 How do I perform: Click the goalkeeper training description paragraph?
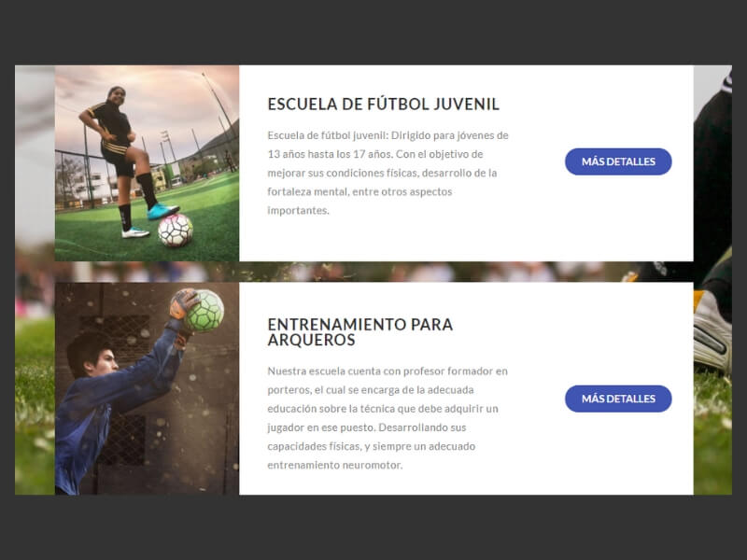pyautogui.click(x=388, y=417)
